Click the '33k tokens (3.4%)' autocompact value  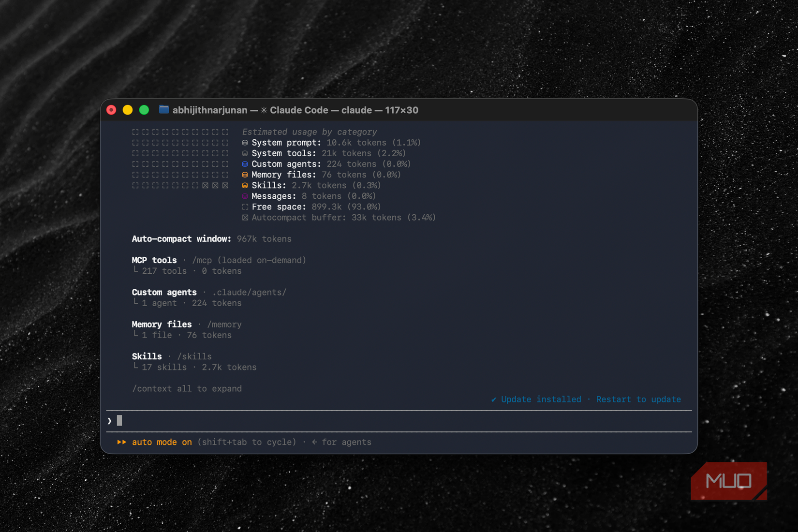click(394, 218)
